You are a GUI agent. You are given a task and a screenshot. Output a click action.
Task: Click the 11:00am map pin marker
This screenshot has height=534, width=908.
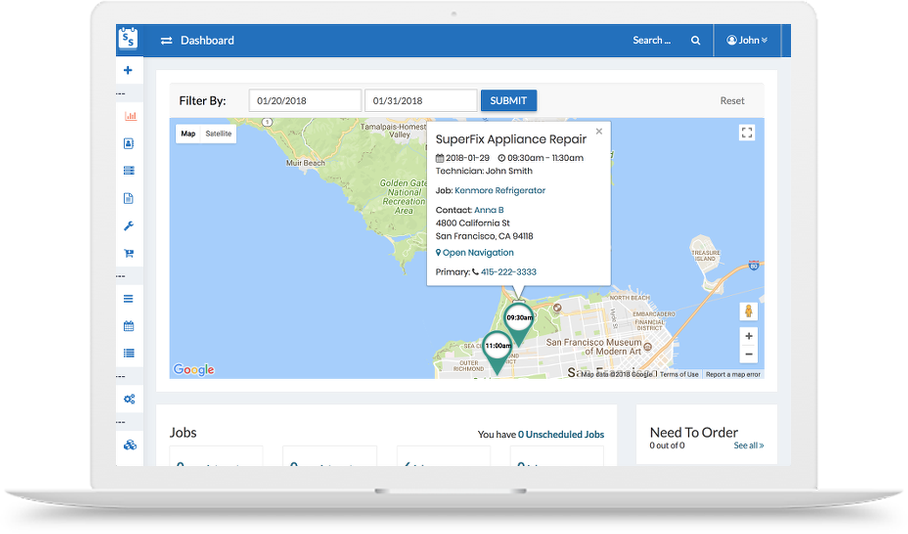[x=497, y=352]
